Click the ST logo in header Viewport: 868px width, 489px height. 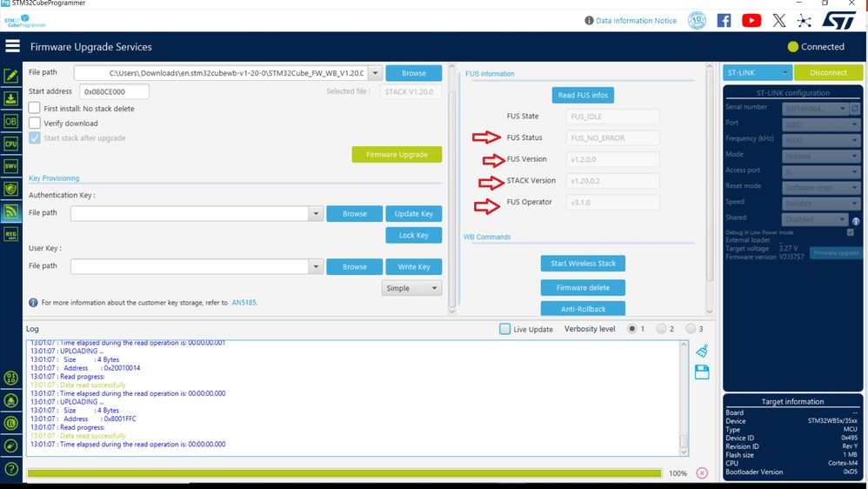[838, 21]
